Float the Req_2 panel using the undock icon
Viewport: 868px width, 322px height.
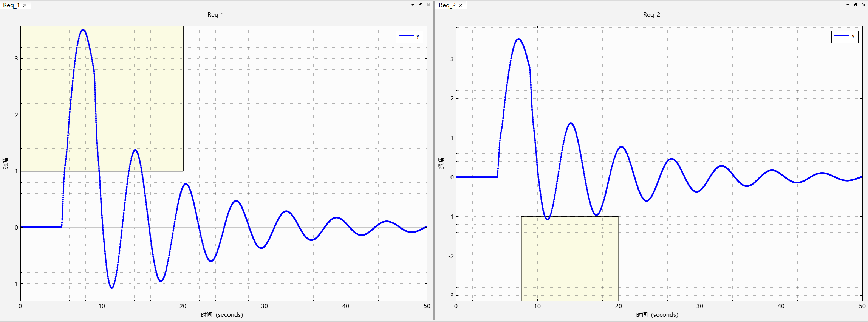(856, 5)
